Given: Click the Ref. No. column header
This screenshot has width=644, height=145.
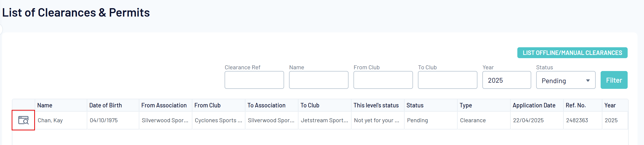Looking at the screenshot, I should pyautogui.click(x=576, y=105).
